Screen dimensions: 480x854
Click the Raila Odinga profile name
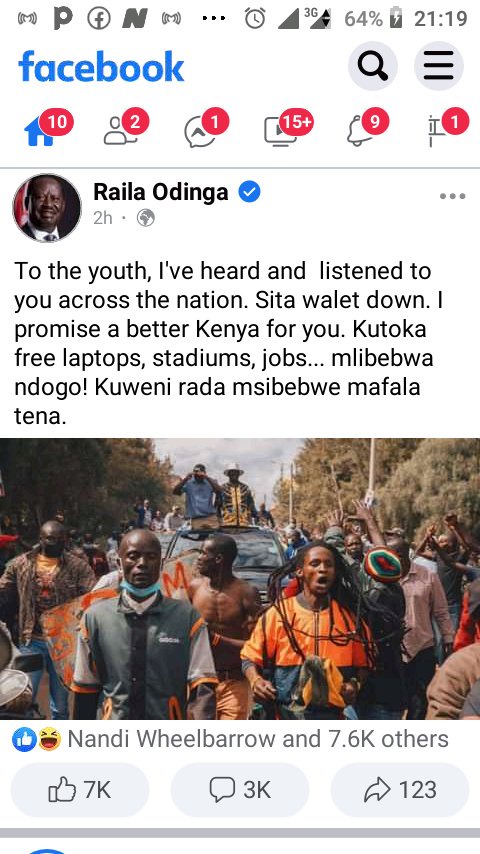pos(161,192)
